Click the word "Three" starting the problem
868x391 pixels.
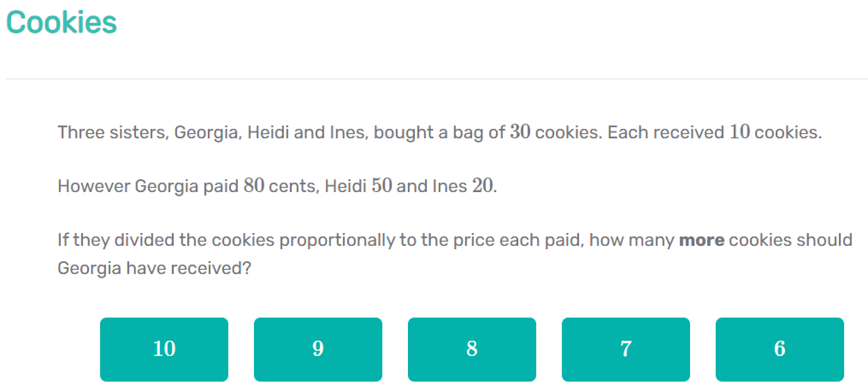[81, 132]
